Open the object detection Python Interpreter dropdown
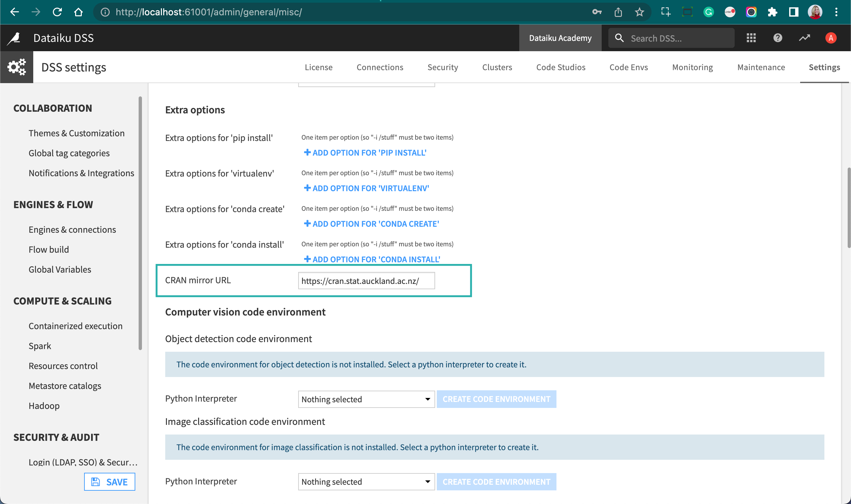 coord(366,399)
